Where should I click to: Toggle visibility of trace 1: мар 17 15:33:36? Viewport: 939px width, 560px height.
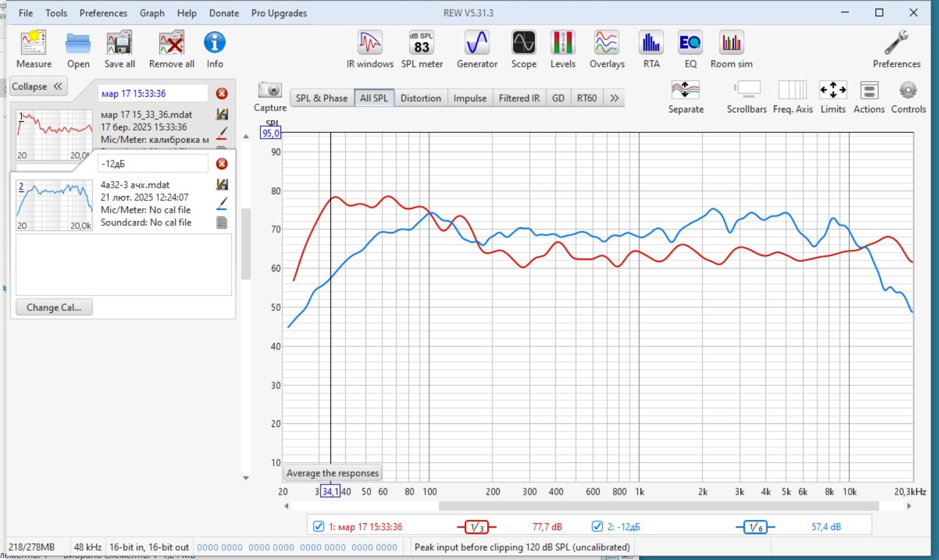319,526
